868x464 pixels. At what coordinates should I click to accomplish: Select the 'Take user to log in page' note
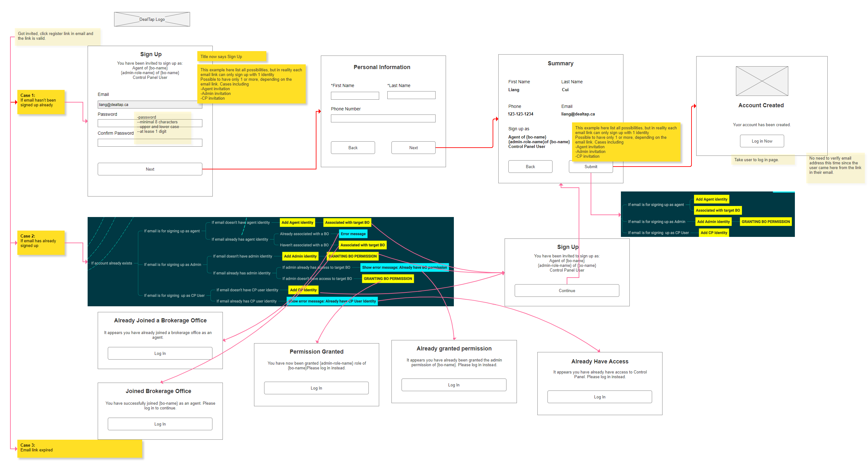(762, 160)
